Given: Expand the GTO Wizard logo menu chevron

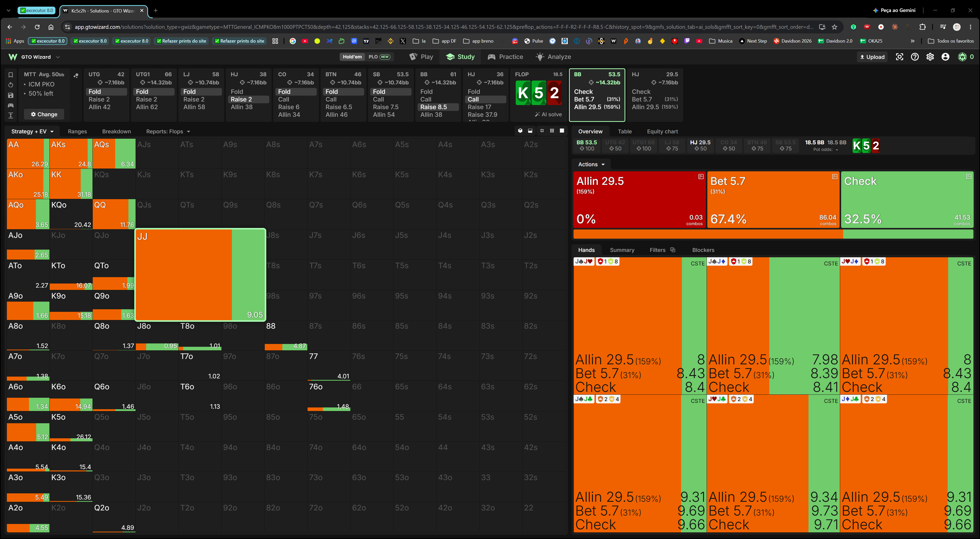Looking at the screenshot, I should 58,57.
